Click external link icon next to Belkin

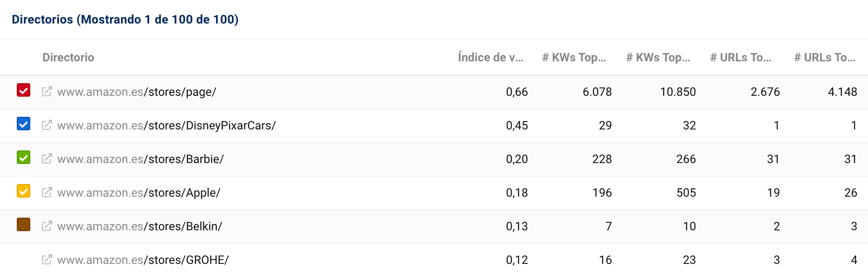[x=47, y=226]
